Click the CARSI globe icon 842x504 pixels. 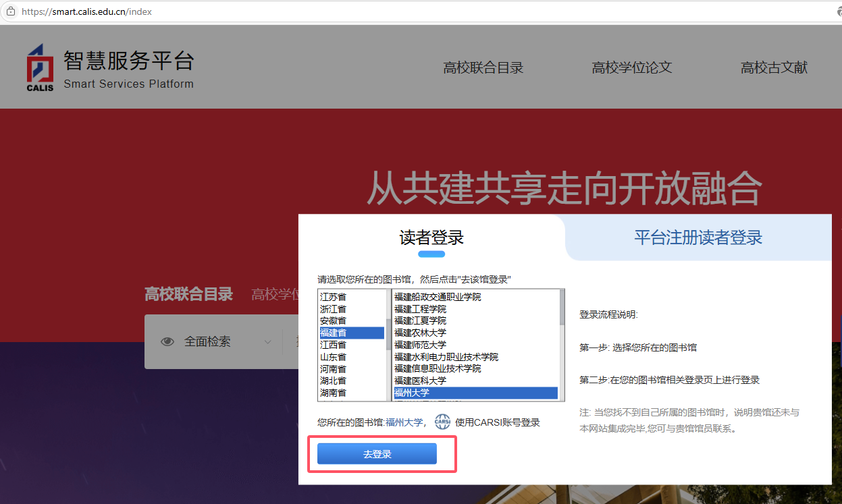pos(442,422)
